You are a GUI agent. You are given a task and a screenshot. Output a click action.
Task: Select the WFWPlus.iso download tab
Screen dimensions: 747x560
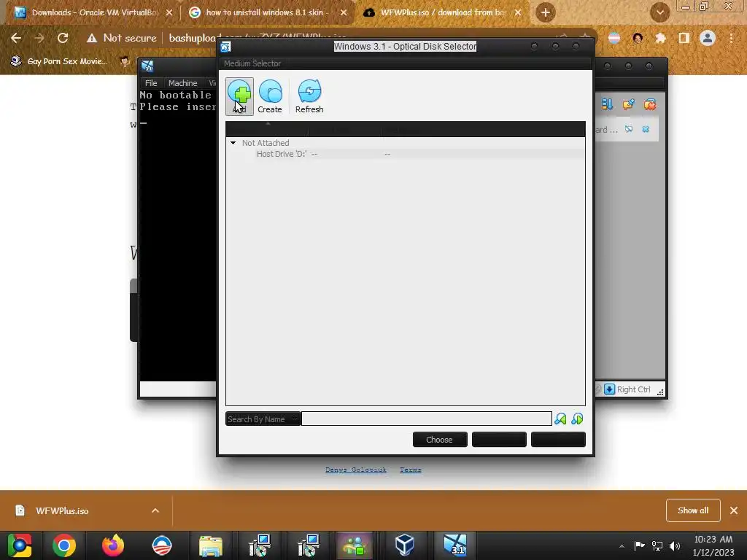[441, 12]
